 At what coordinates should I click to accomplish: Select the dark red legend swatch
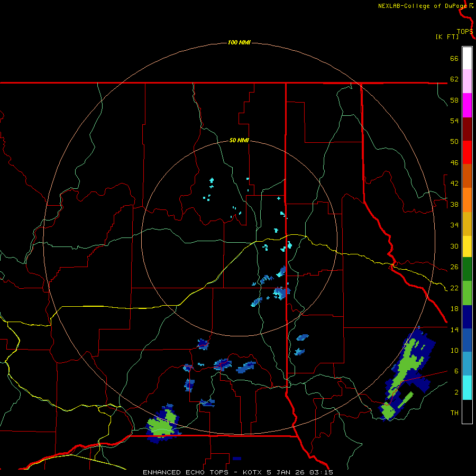click(467, 129)
